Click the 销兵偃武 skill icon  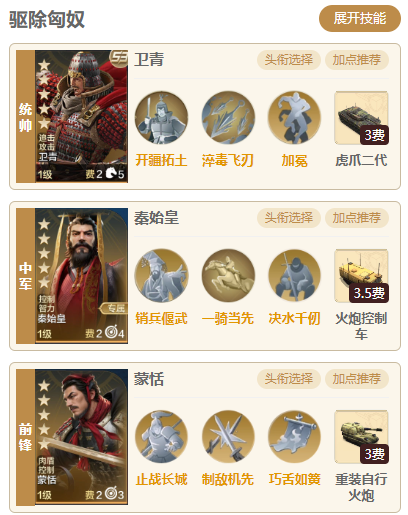pos(161,276)
